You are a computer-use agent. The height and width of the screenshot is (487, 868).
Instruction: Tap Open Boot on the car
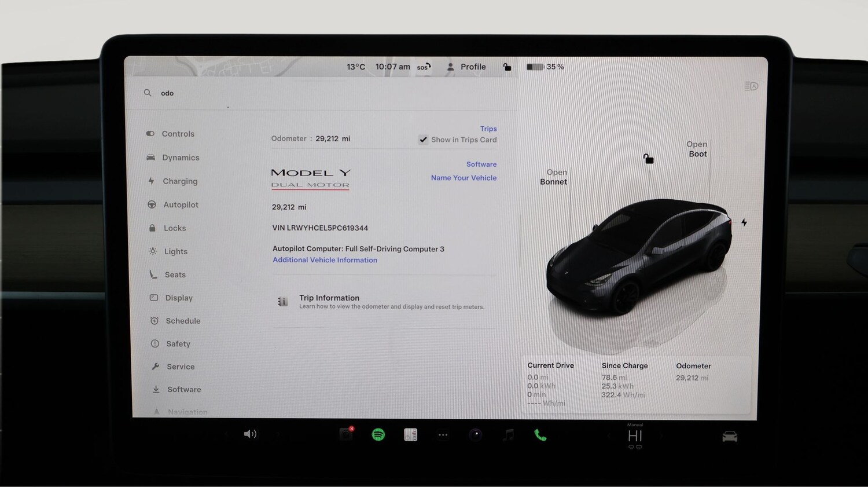(697, 149)
